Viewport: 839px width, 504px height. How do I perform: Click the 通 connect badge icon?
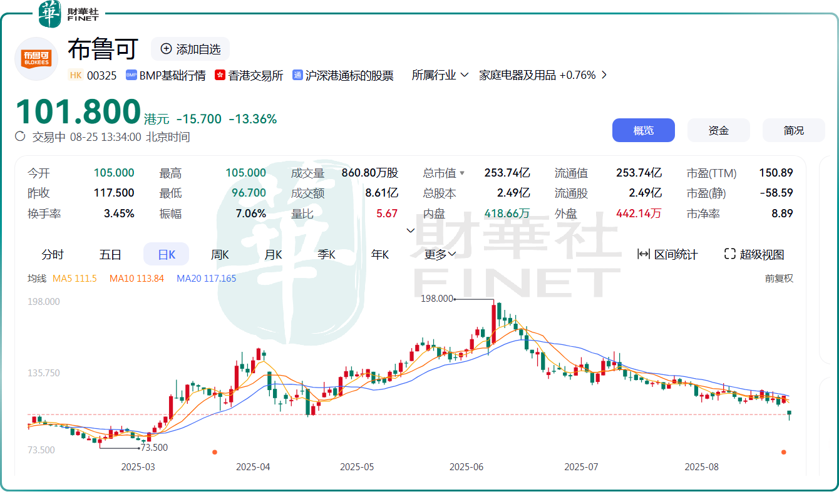pyautogui.click(x=298, y=75)
